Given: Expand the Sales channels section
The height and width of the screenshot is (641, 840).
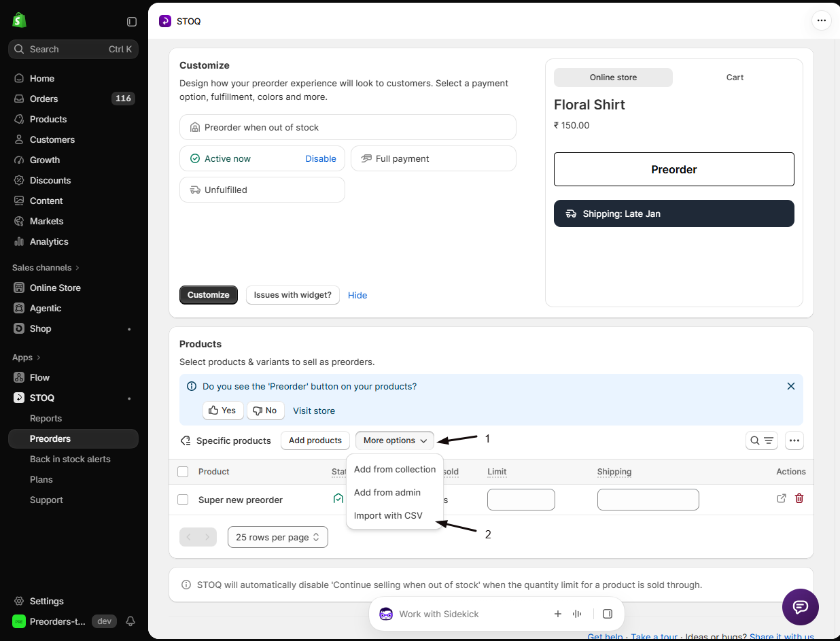Looking at the screenshot, I should [46, 267].
